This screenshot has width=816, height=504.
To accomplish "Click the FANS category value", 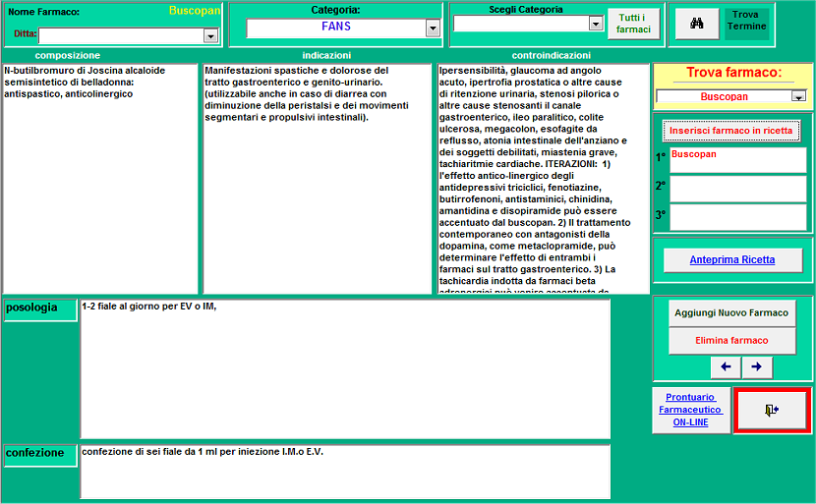I will [x=336, y=27].
